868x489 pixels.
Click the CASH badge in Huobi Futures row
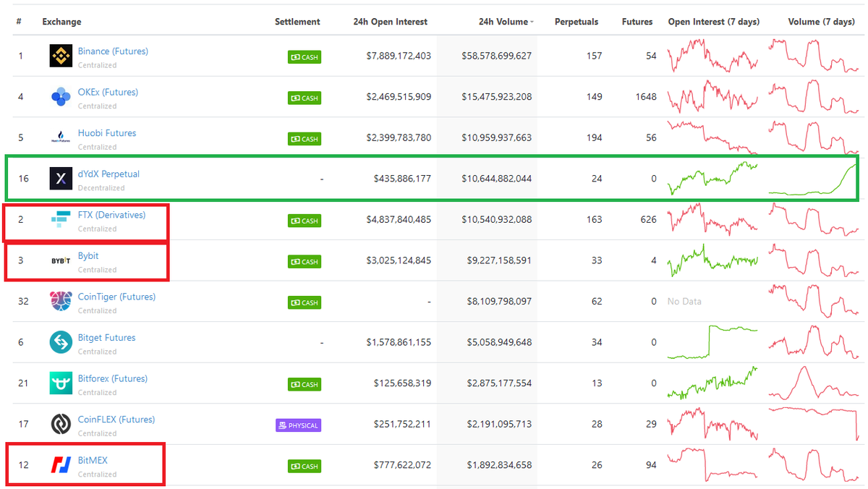[x=305, y=138]
